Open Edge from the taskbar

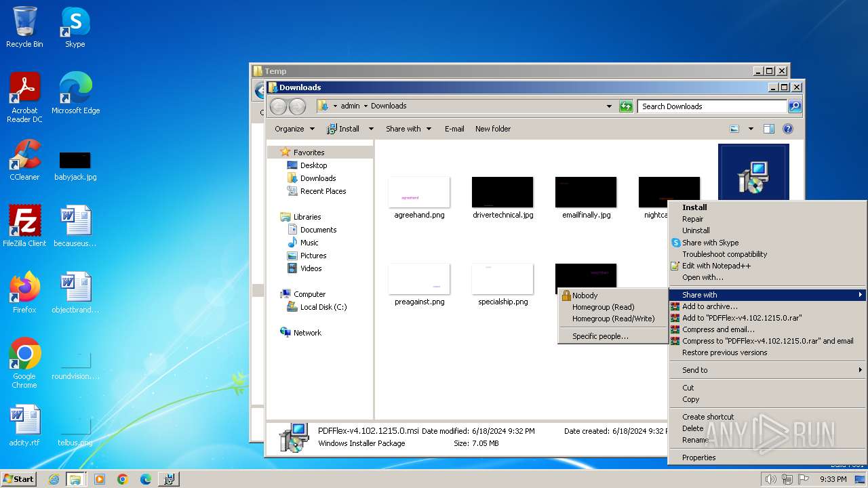click(146, 479)
